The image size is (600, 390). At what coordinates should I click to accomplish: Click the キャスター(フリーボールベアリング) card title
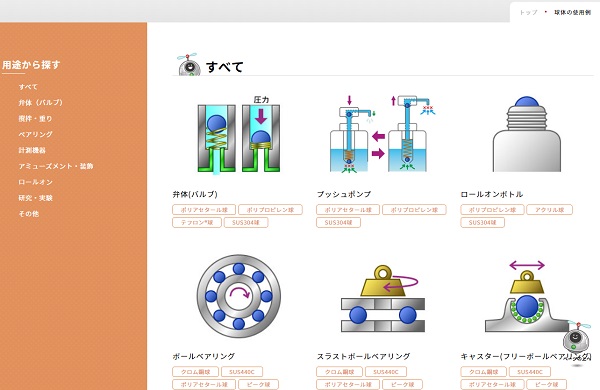pos(526,356)
